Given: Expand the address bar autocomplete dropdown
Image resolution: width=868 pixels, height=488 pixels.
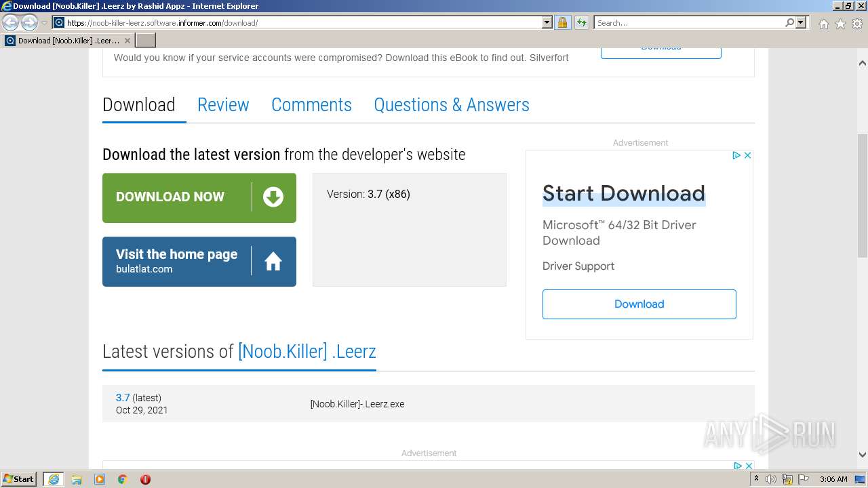Looking at the screenshot, I should [547, 22].
